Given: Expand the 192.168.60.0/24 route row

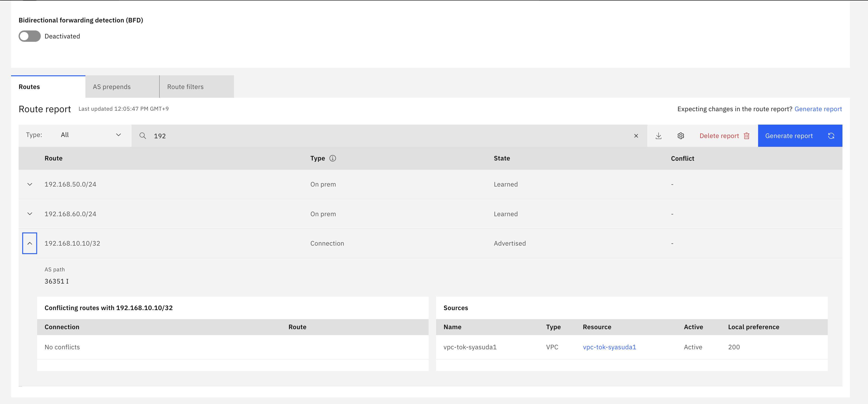Looking at the screenshot, I should (30, 214).
